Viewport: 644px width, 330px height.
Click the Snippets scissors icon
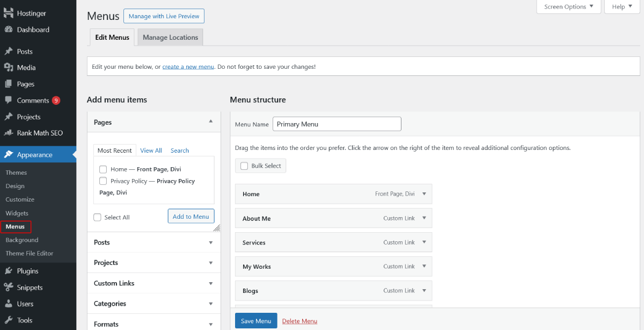[10, 287]
